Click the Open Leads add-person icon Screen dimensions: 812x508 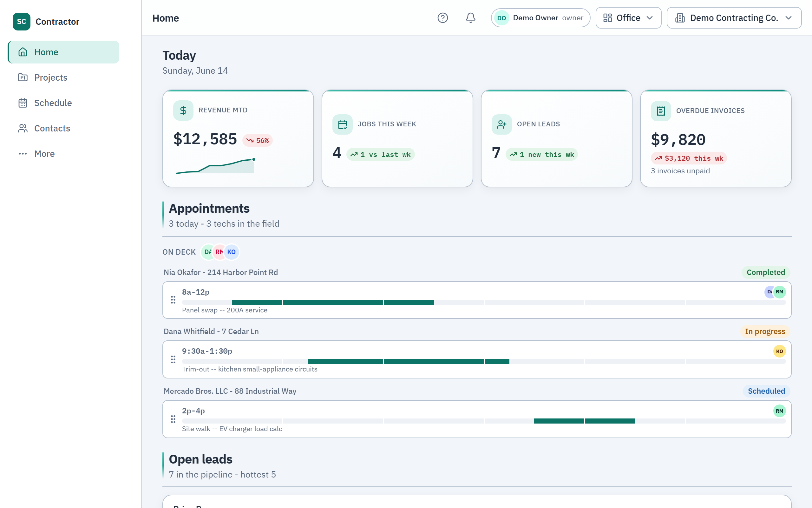[x=501, y=124]
